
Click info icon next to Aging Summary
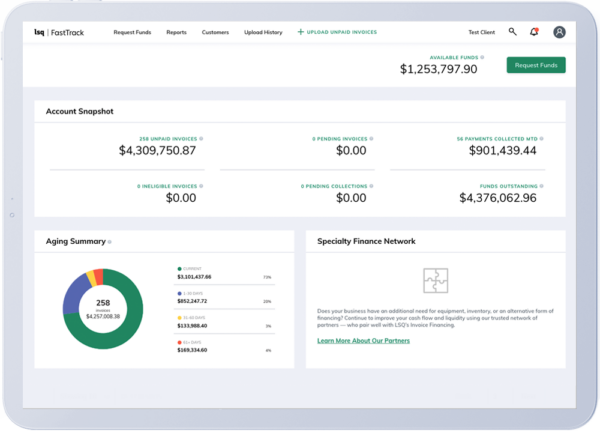pos(110,242)
